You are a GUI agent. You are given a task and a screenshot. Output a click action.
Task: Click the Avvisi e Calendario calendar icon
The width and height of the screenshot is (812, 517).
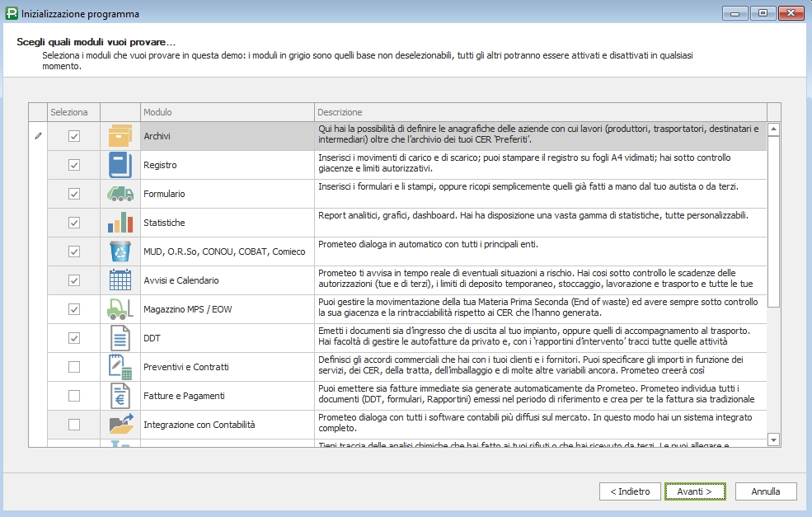(x=120, y=280)
